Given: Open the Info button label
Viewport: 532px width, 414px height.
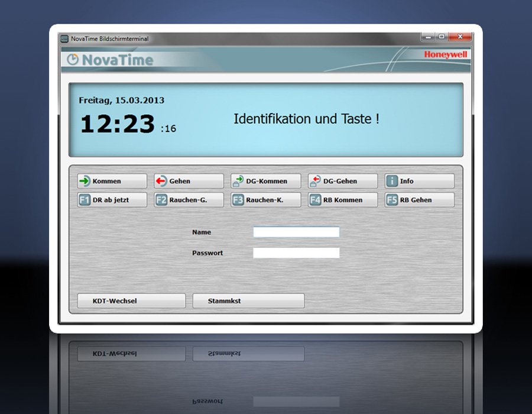Looking at the screenshot, I should [x=407, y=181].
